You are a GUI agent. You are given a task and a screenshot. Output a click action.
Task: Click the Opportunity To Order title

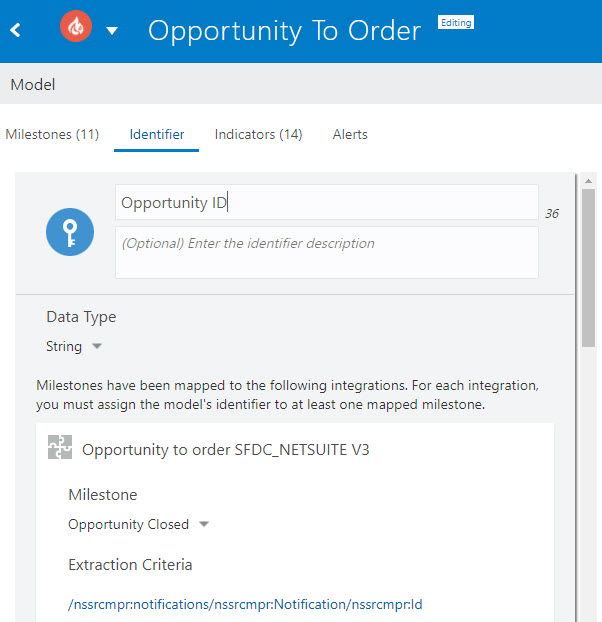284,31
